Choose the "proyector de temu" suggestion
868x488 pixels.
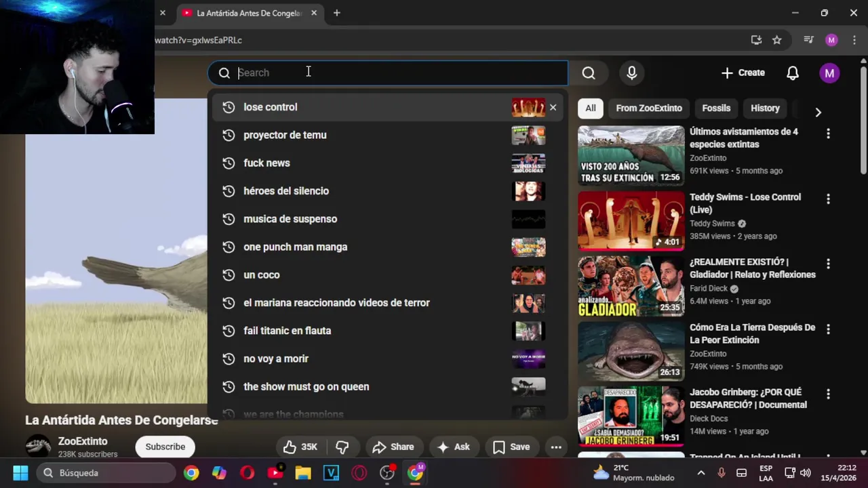387,135
